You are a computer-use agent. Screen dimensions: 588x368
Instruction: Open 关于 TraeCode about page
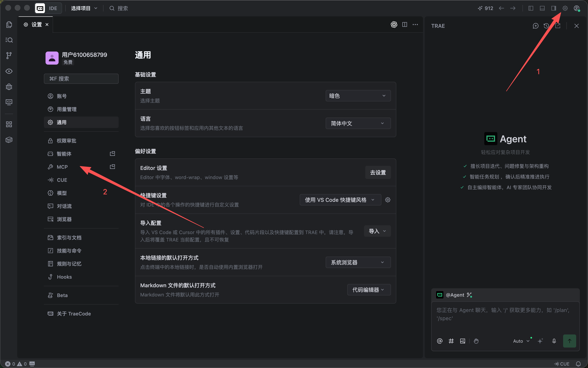pyautogui.click(x=81, y=314)
